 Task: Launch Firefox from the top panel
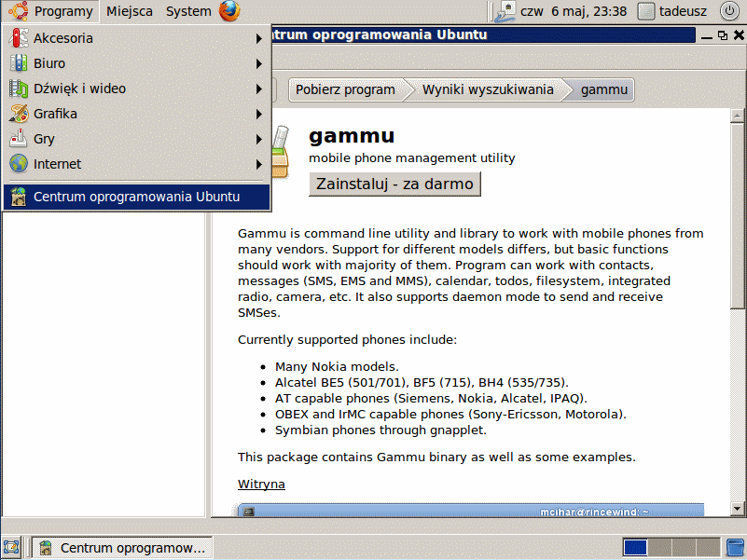point(229,11)
